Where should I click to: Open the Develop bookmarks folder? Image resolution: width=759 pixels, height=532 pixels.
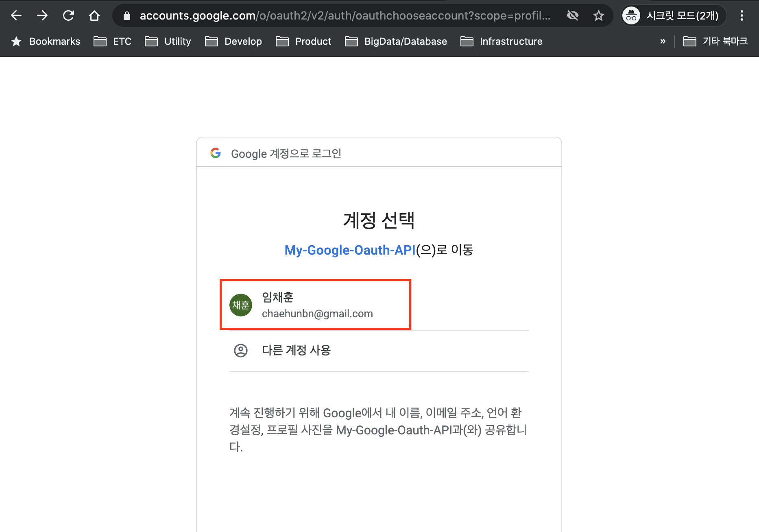coord(233,41)
